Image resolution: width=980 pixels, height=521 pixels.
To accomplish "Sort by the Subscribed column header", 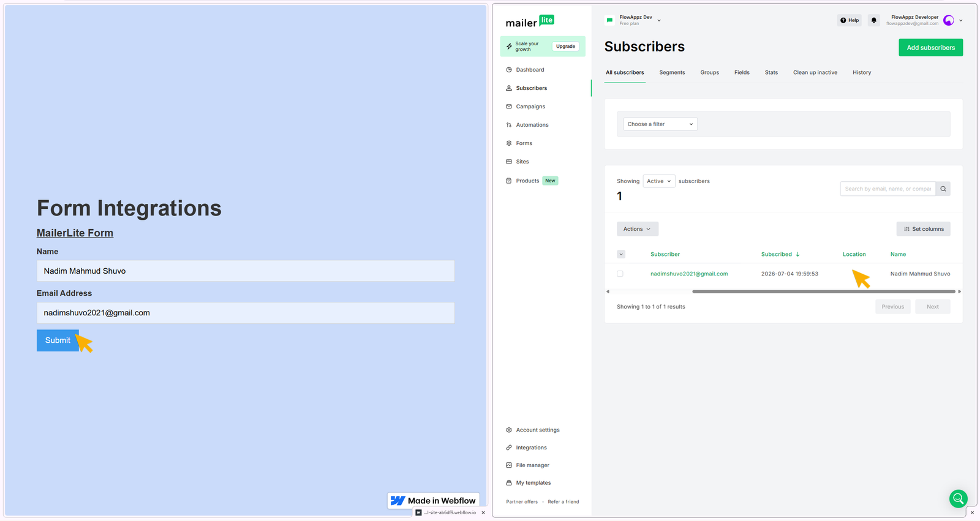I will point(780,254).
